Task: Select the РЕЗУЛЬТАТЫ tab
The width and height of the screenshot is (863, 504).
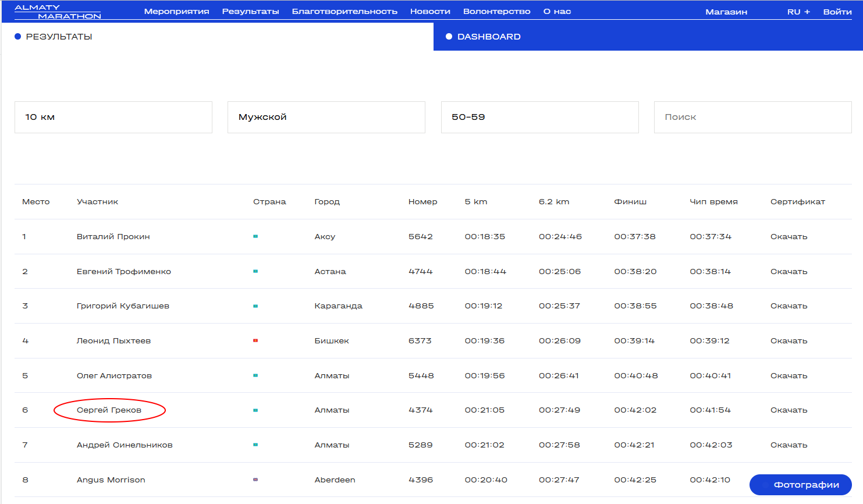Action: tap(59, 37)
